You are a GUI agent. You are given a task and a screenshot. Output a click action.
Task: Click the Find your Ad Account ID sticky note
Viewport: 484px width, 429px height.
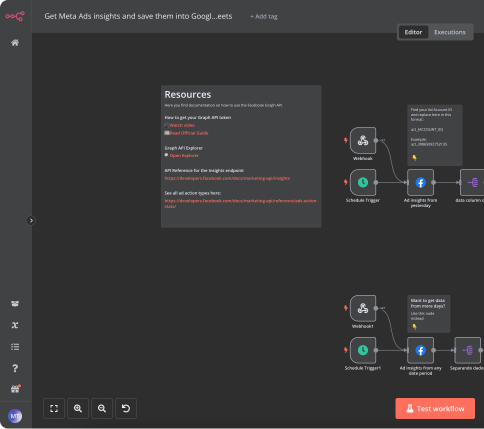coord(435,135)
